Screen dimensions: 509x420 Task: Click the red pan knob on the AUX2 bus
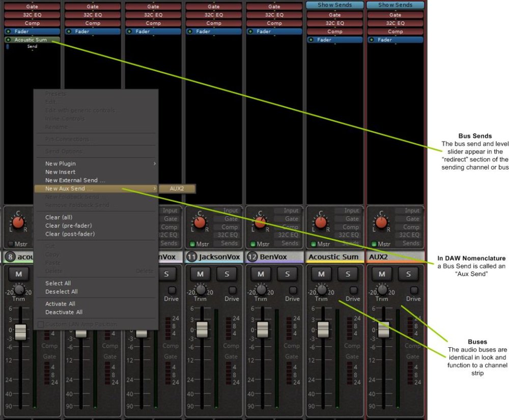(x=381, y=222)
